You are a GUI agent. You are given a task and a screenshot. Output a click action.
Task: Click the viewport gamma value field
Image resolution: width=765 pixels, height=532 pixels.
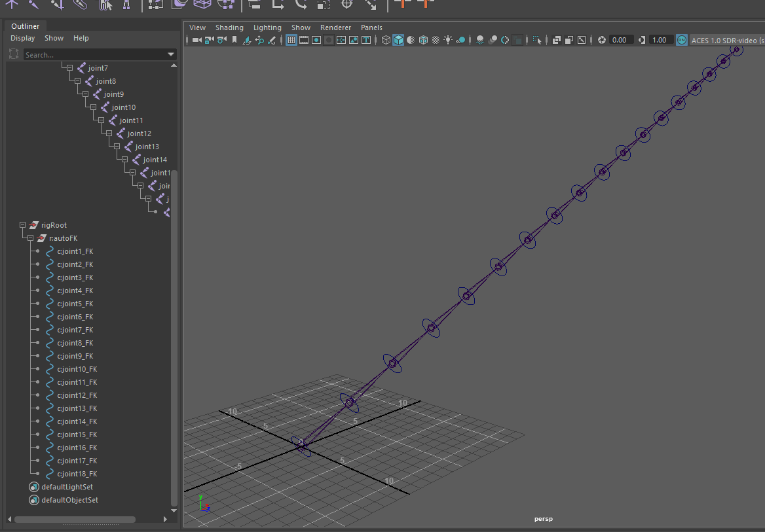[x=660, y=40]
